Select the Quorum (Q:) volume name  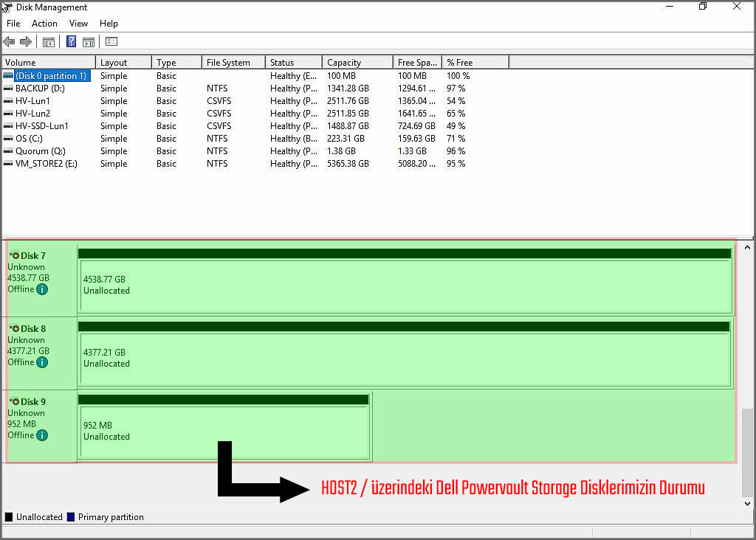click(x=41, y=151)
